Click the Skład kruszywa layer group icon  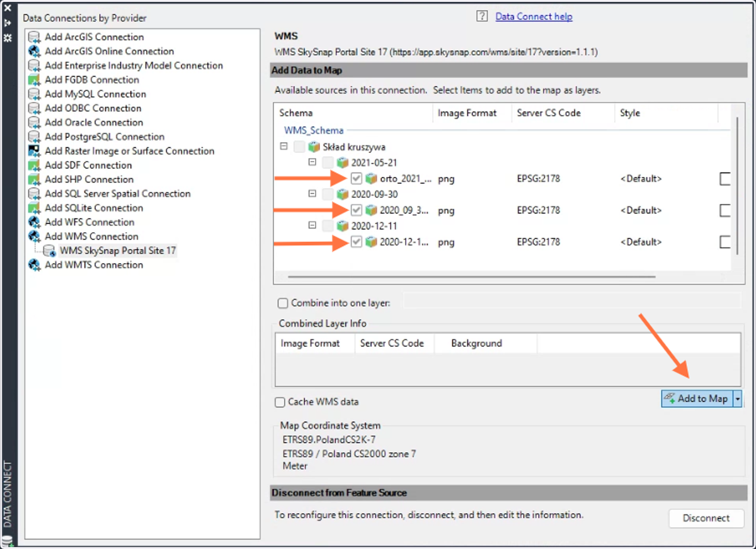pyautogui.click(x=315, y=147)
